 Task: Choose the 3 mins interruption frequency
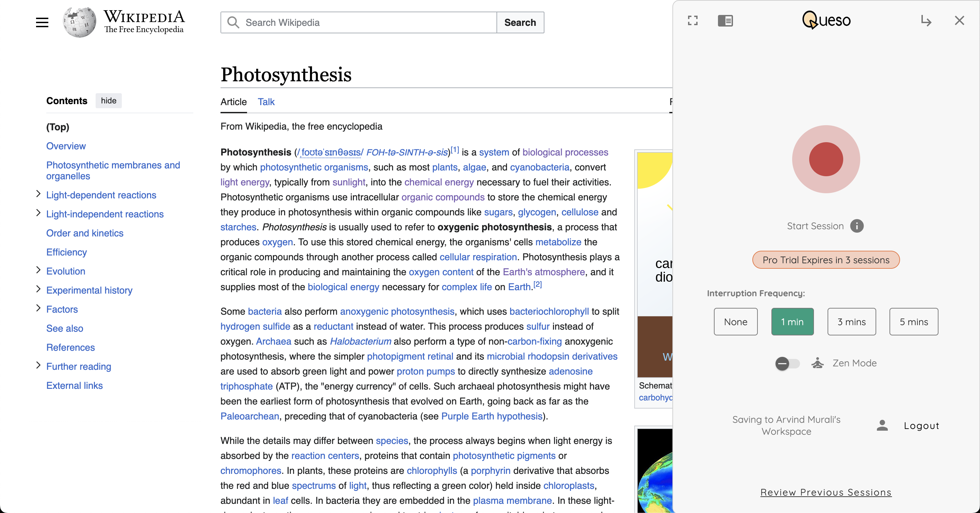[x=851, y=321]
